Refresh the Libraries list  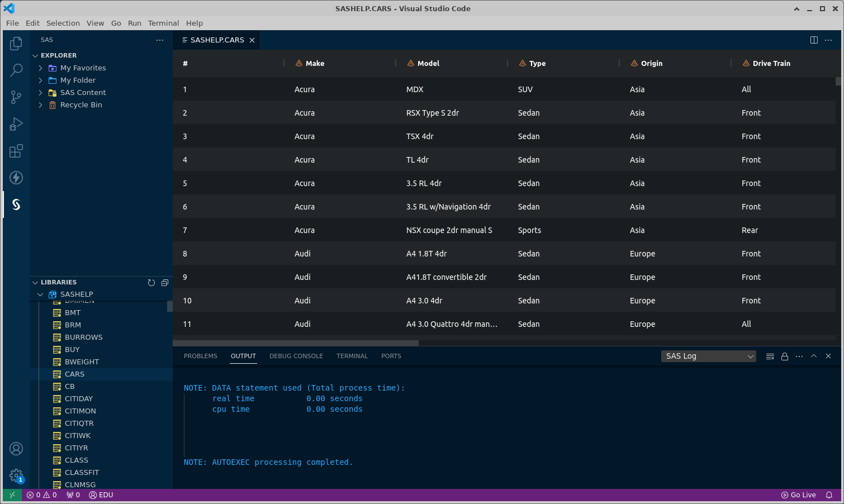(x=151, y=283)
